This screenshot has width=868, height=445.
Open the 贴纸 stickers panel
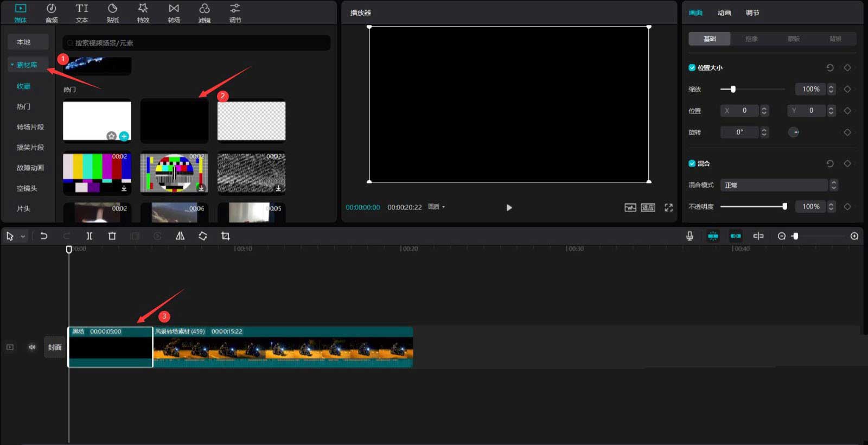113,13
